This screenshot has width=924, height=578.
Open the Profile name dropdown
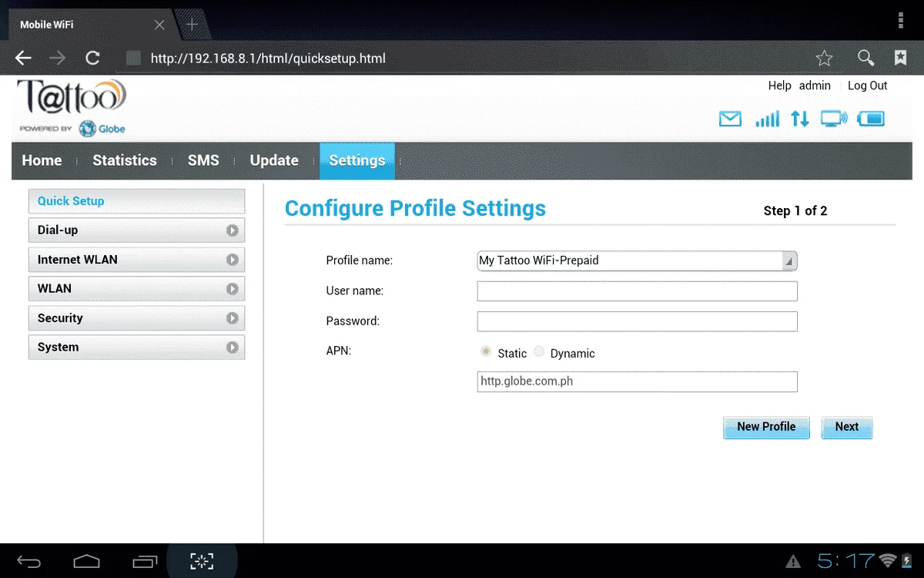click(637, 260)
